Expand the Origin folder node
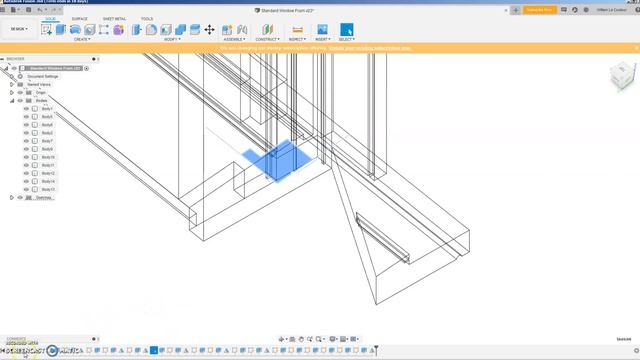This screenshot has width=640, height=360. tap(12, 93)
